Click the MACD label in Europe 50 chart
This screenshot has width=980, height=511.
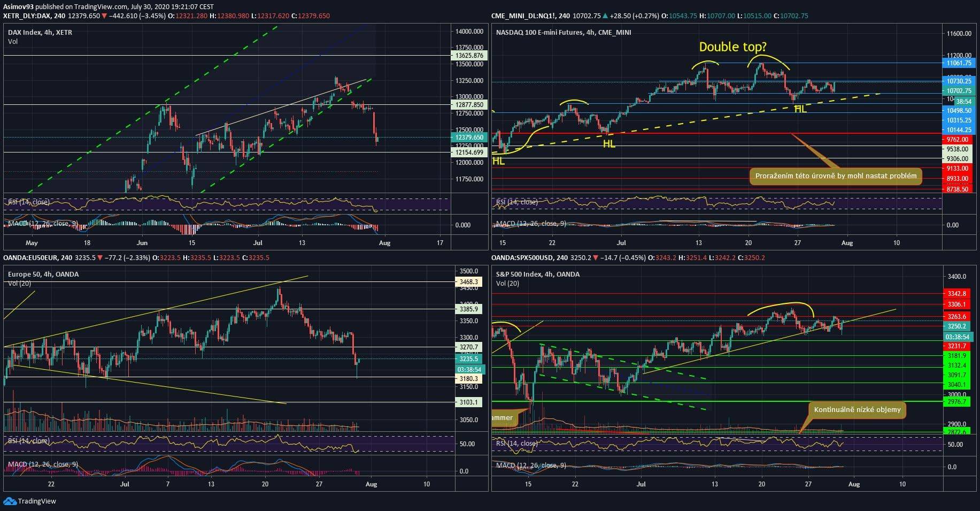[43, 464]
